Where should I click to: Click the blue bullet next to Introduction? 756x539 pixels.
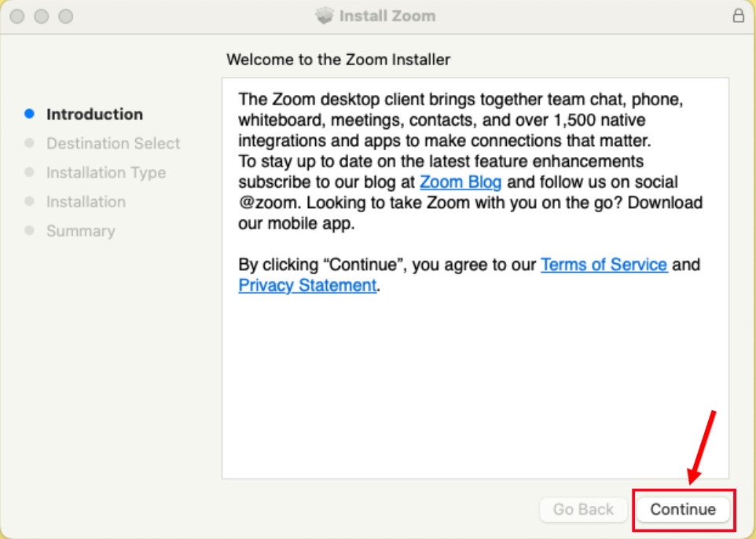coord(30,114)
